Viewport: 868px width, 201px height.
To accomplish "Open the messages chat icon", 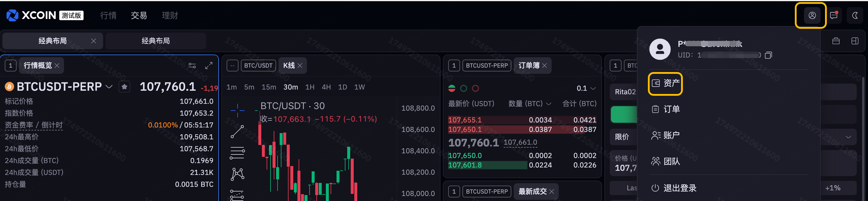I will tap(834, 15).
